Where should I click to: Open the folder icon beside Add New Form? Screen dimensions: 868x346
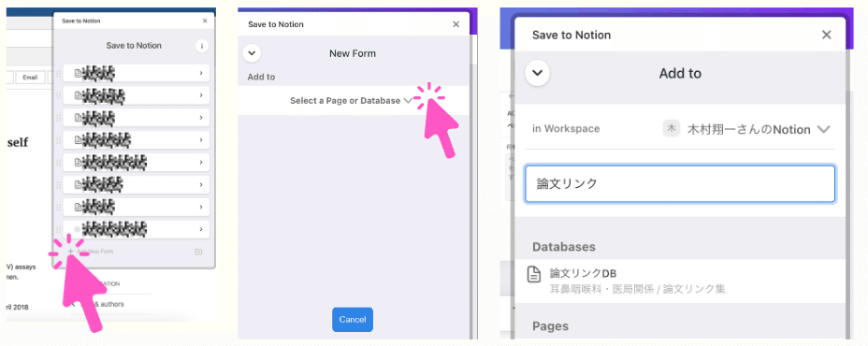pyautogui.click(x=198, y=252)
